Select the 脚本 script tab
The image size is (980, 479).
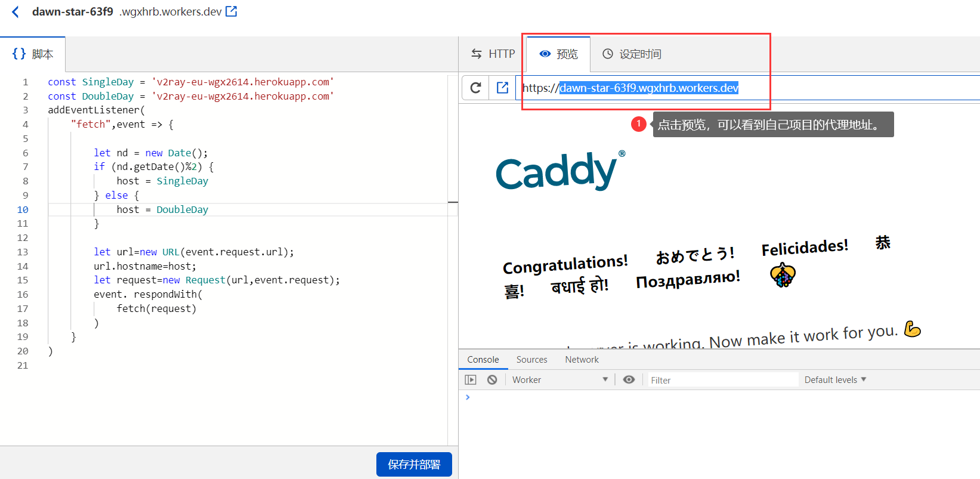tap(33, 54)
